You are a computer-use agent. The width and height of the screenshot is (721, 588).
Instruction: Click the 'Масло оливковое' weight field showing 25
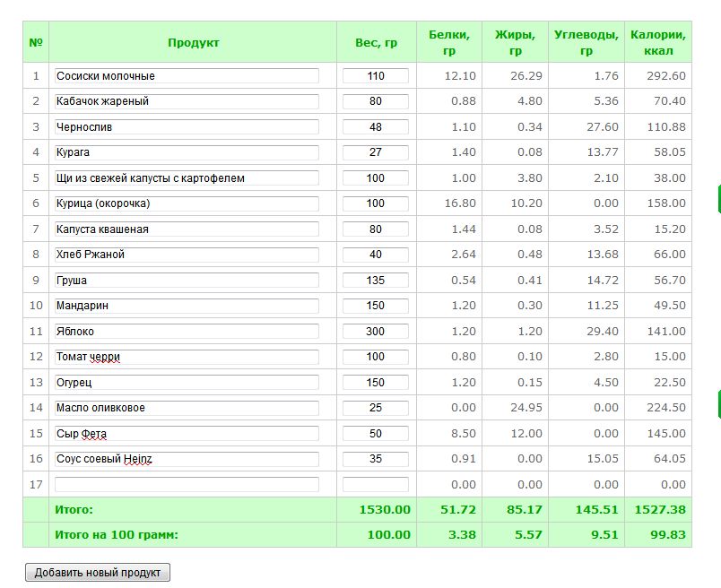(375, 407)
